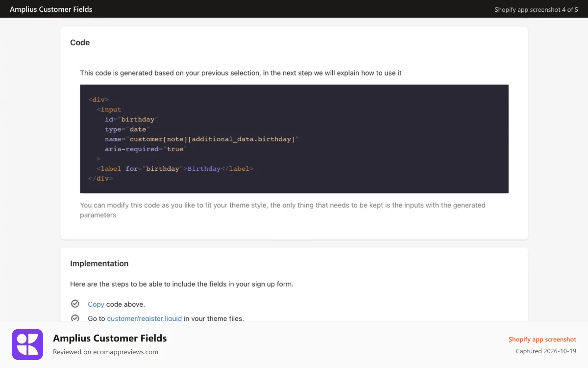This screenshot has height=368, width=588.
Task: Open the customer/register.liquid link
Action: tap(145, 318)
